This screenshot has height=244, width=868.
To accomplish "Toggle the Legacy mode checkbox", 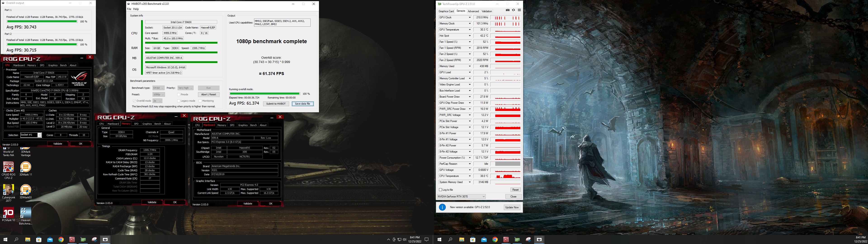I will (179, 101).
